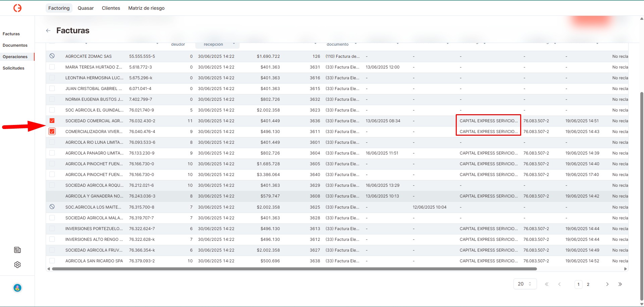Go to the next page arrow
This screenshot has width=644, height=307.
607,284
